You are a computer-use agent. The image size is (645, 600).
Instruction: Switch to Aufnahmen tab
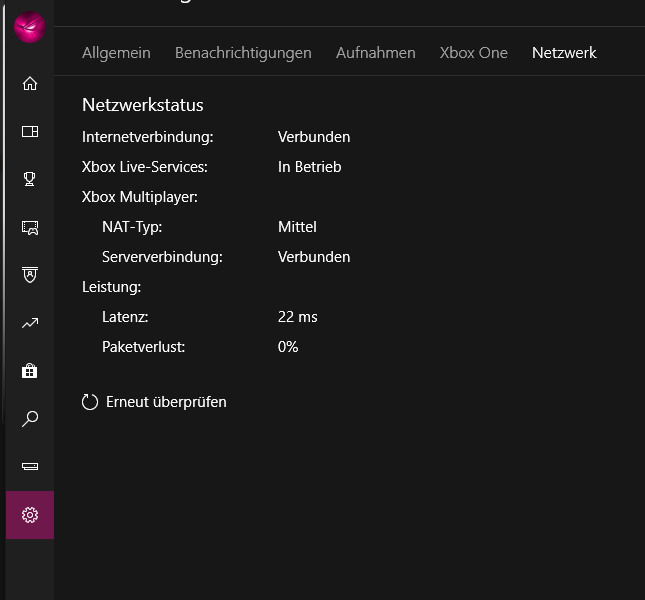click(376, 53)
